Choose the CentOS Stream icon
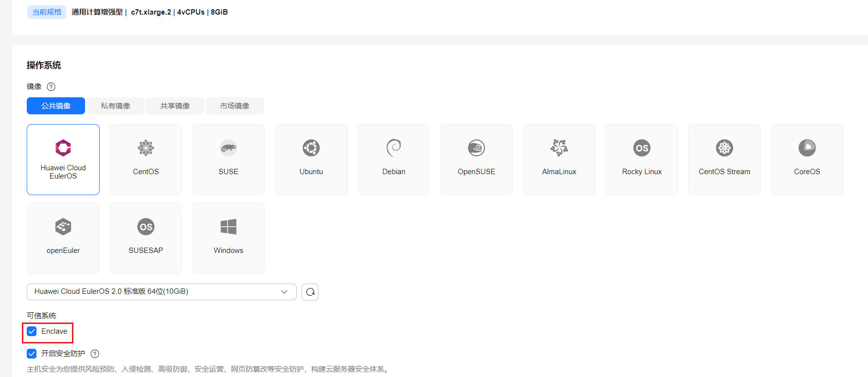The image size is (868, 377). (725, 148)
